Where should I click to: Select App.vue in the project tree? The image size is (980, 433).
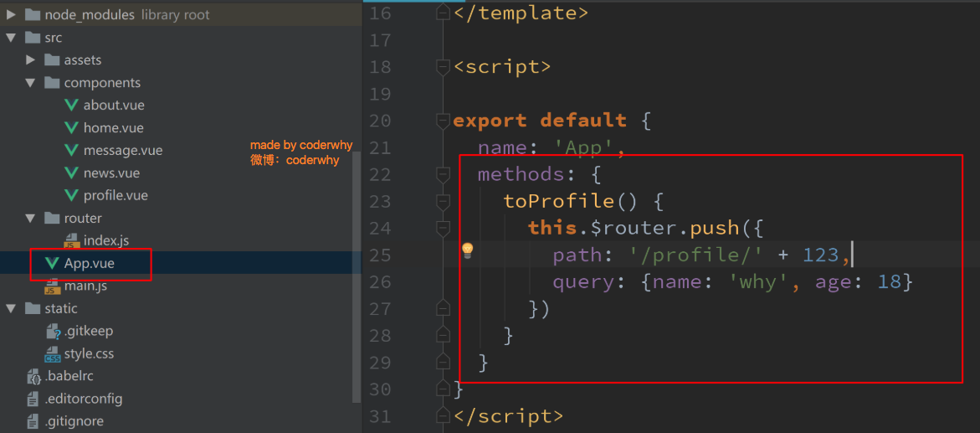tap(90, 264)
